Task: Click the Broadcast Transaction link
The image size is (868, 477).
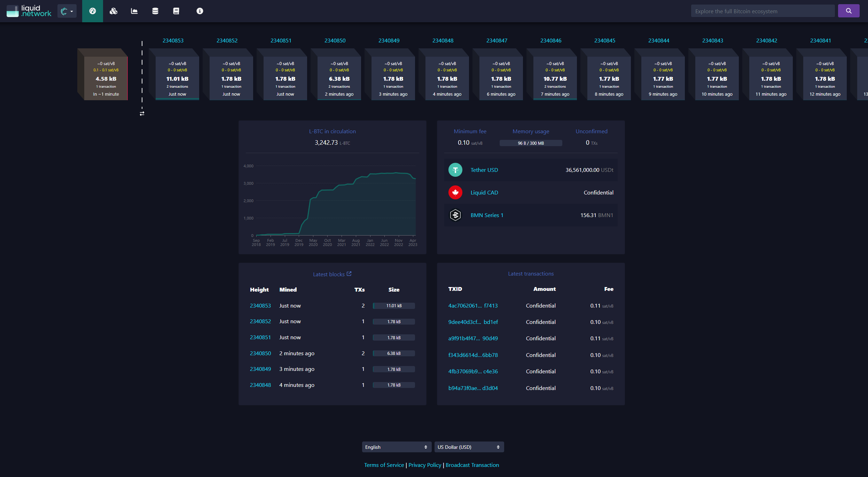Action: 472,465
